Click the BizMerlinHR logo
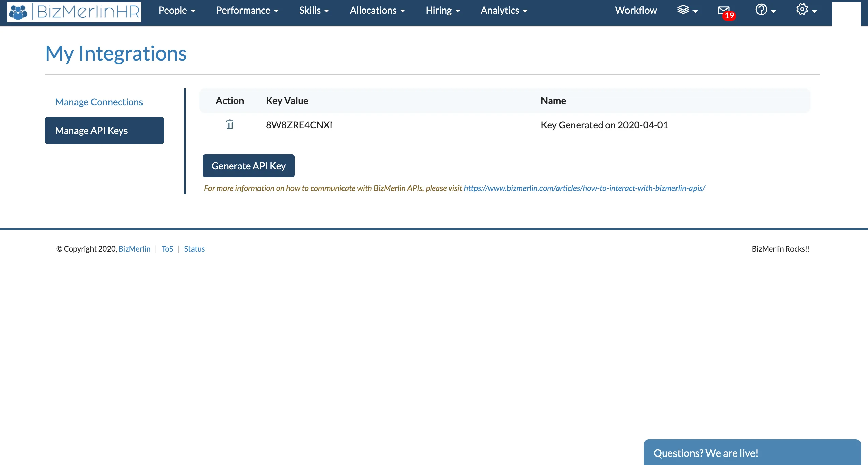 point(74,12)
